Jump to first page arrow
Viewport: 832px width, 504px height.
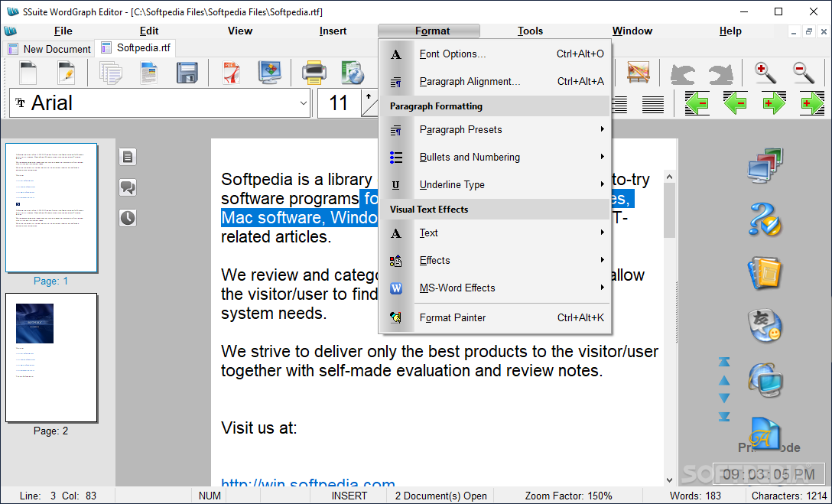click(724, 362)
